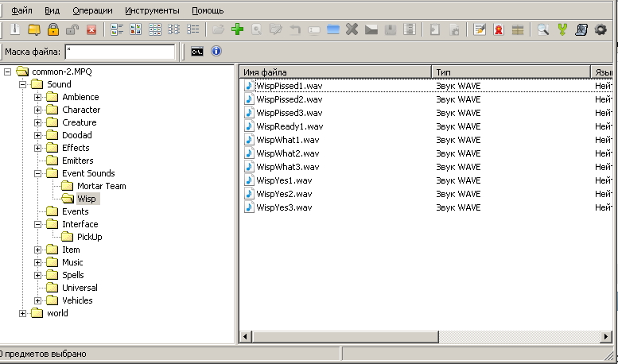Click the green fork tool icon

[562, 29]
